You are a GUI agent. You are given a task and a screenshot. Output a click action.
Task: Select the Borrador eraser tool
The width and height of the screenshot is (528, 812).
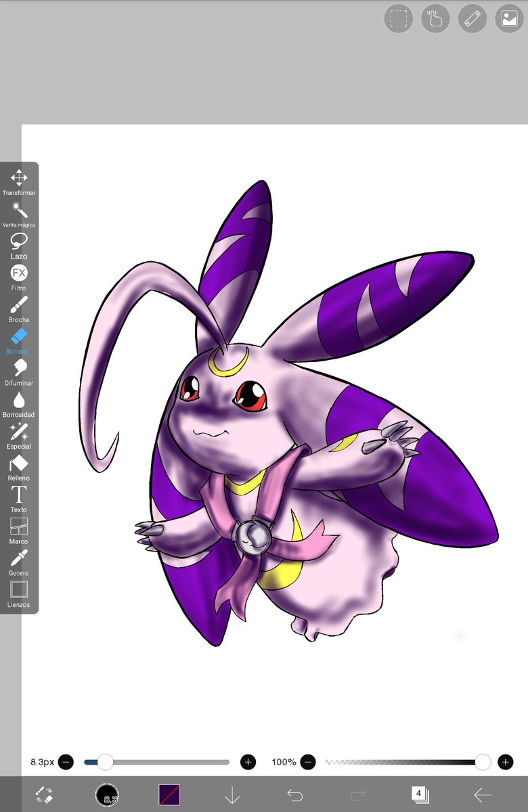click(19, 341)
